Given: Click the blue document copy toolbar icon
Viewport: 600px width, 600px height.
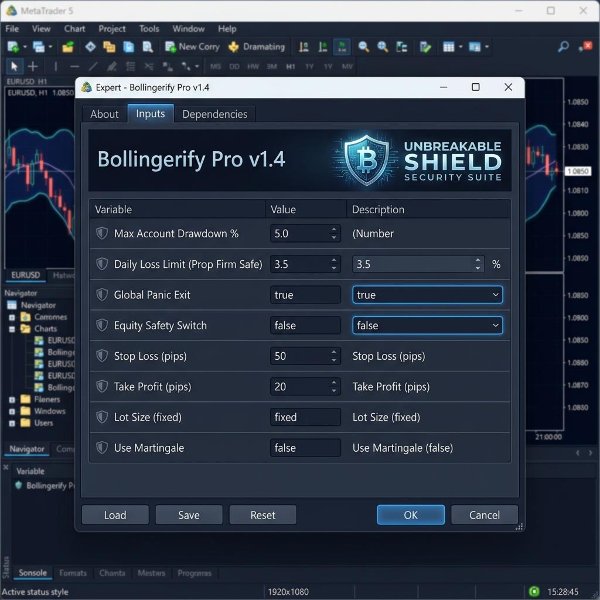Looking at the screenshot, I should 129,47.
